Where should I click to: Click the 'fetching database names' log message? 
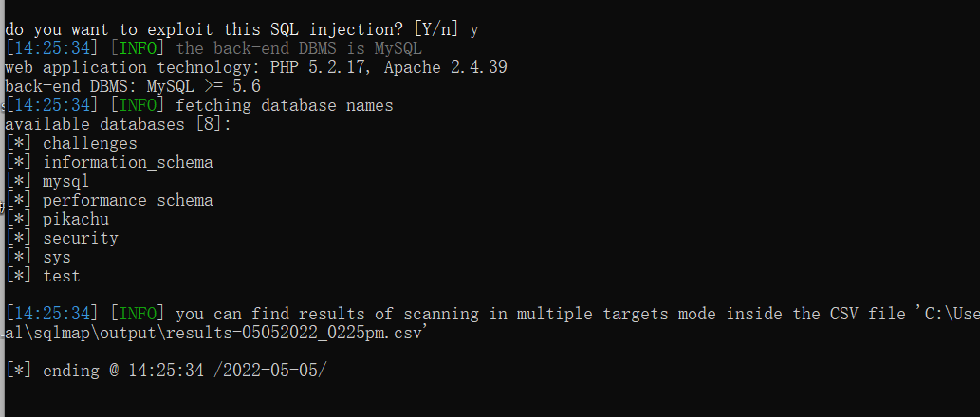tap(284, 105)
